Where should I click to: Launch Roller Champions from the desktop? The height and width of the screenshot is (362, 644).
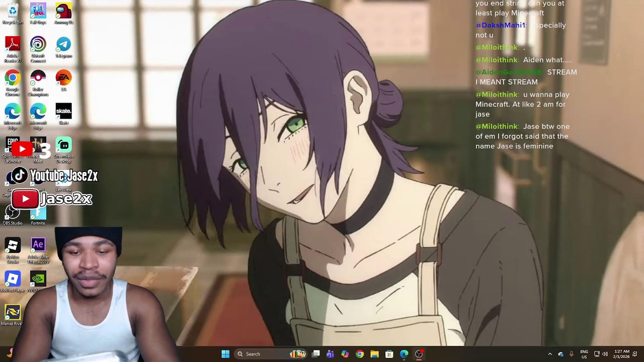(x=38, y=82)
